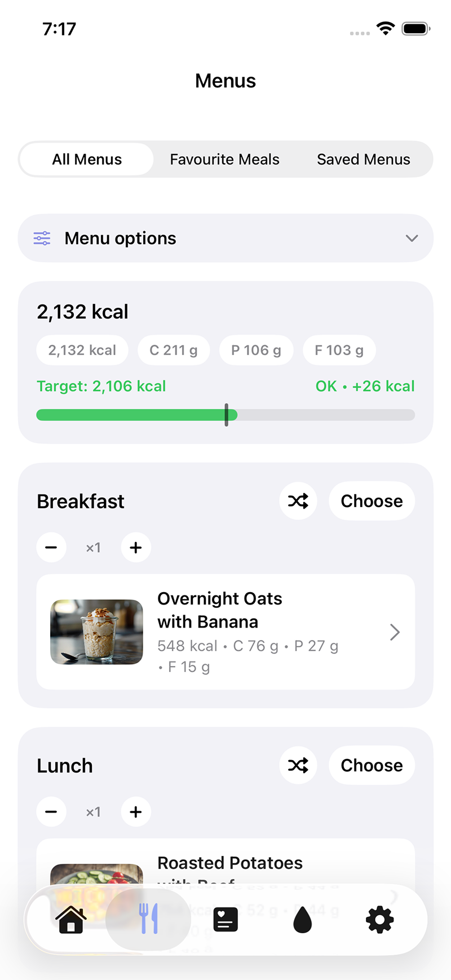Tap the calorie target progress bar
This screenshot has height=980, width=451.
point(225,415)
